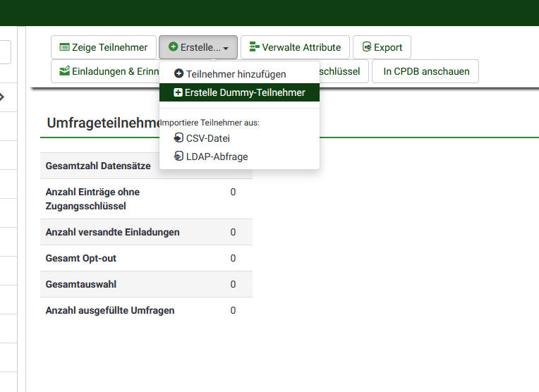
Task: Click the import icon beside CSV-Datei
Action: pos(178,138)
